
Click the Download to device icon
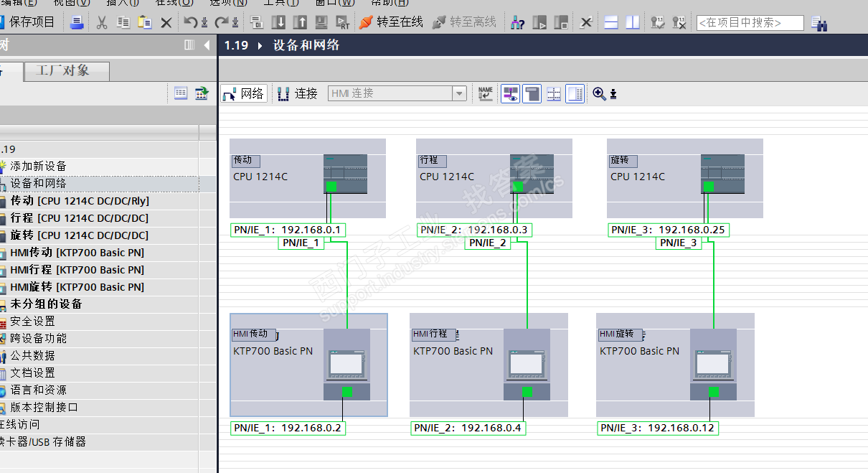point(279,22)
